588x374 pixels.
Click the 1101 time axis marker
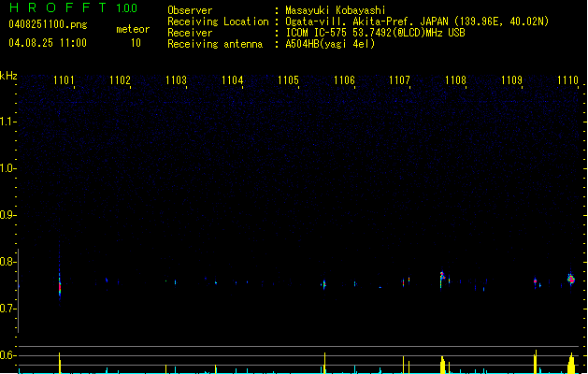(x=64, y=80)
